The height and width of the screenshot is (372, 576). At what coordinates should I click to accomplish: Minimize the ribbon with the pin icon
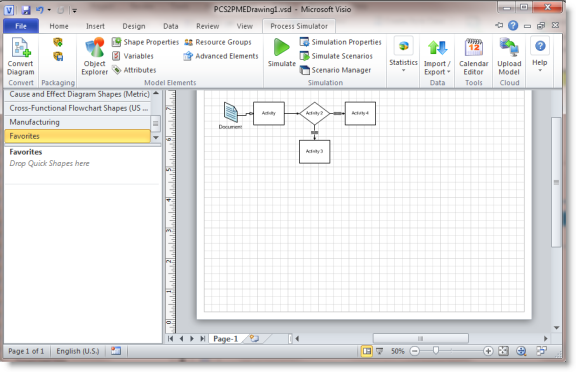pos(499,25)
